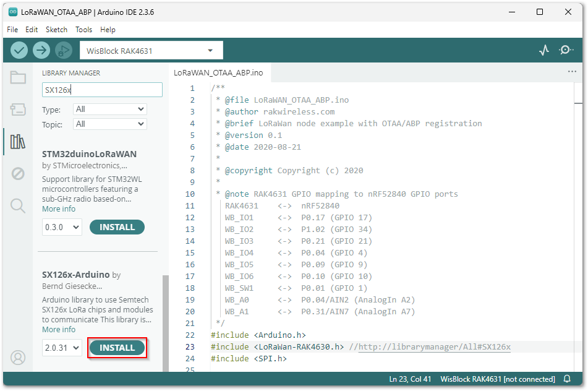
Task: Toggle the Library Manager sidebar icon
Action: [x=18, y=142]
